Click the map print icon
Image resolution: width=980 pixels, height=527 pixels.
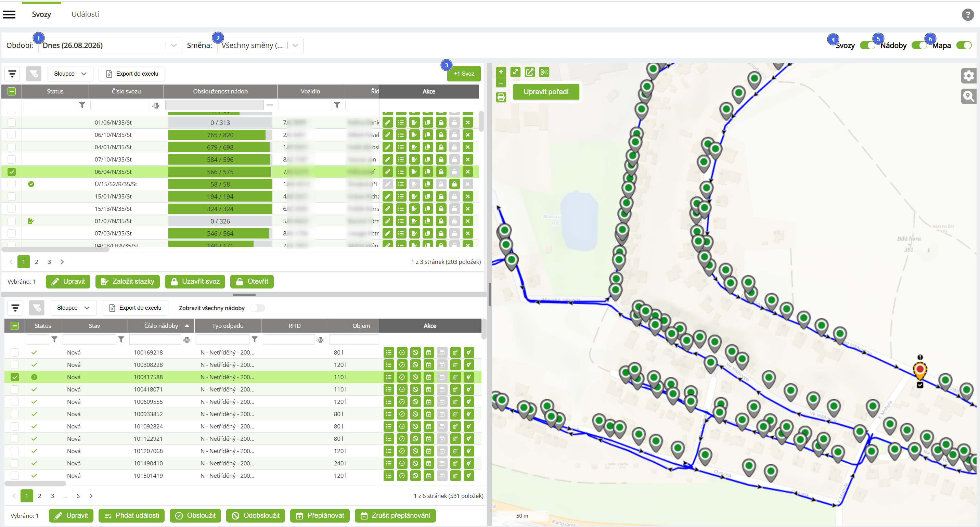[x=501, y=97]
